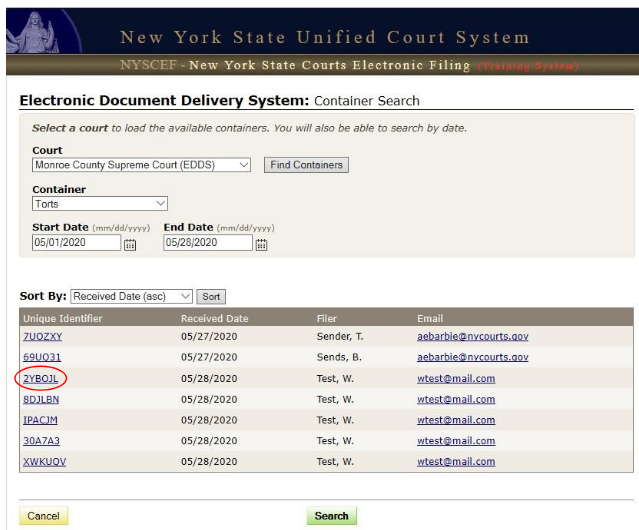This screenshot has height=530, width=639.
Task: Expand the Court dropdown
Action: click(141, 165)
